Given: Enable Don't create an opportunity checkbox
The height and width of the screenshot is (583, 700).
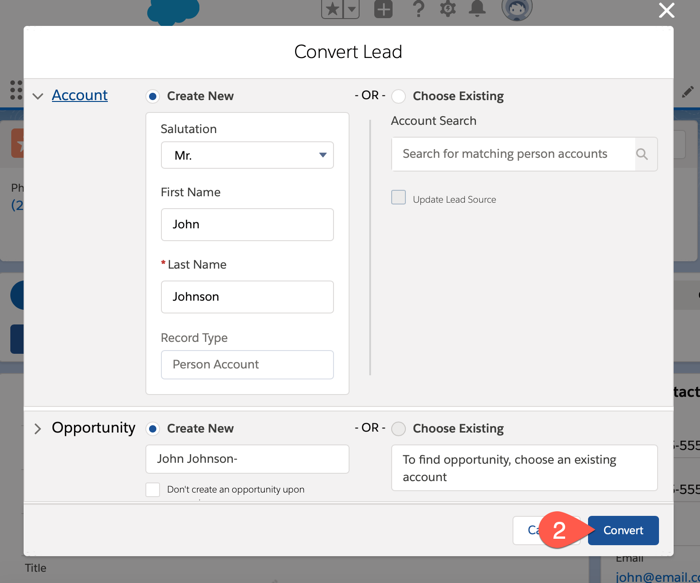Looking at the screenshot, I should pos(153,489).
